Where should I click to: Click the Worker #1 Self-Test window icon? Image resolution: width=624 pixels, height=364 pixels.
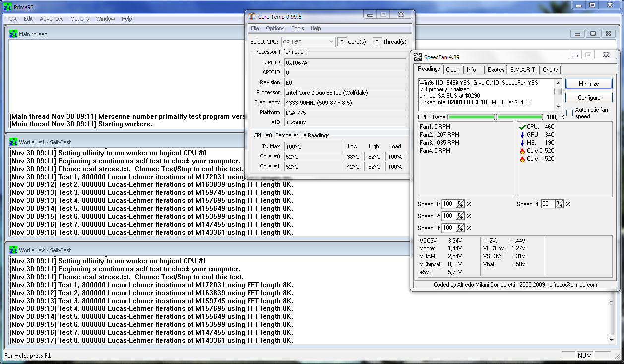click(x=14, y=142)
